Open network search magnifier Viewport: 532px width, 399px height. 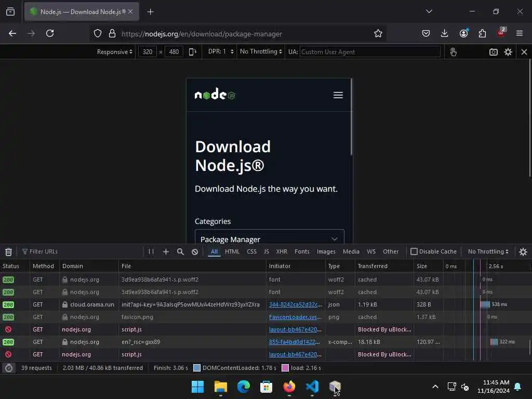[180, 251]
